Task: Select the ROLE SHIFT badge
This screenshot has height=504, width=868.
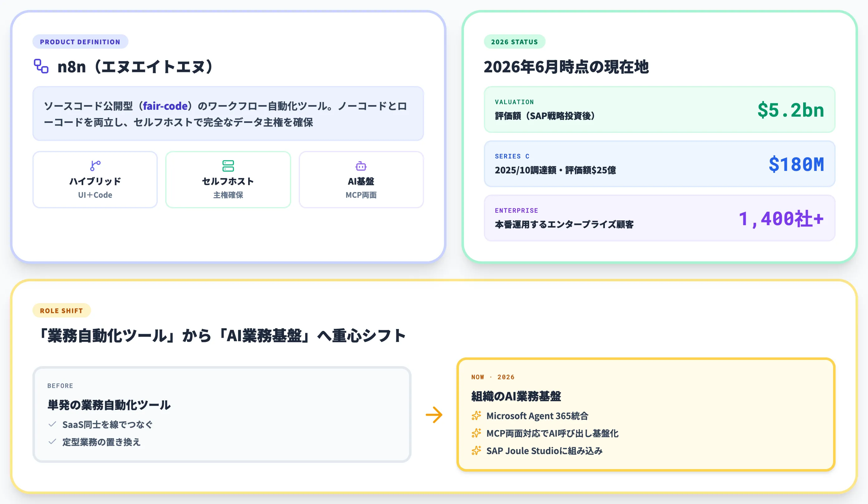Action: click(61, 310)
